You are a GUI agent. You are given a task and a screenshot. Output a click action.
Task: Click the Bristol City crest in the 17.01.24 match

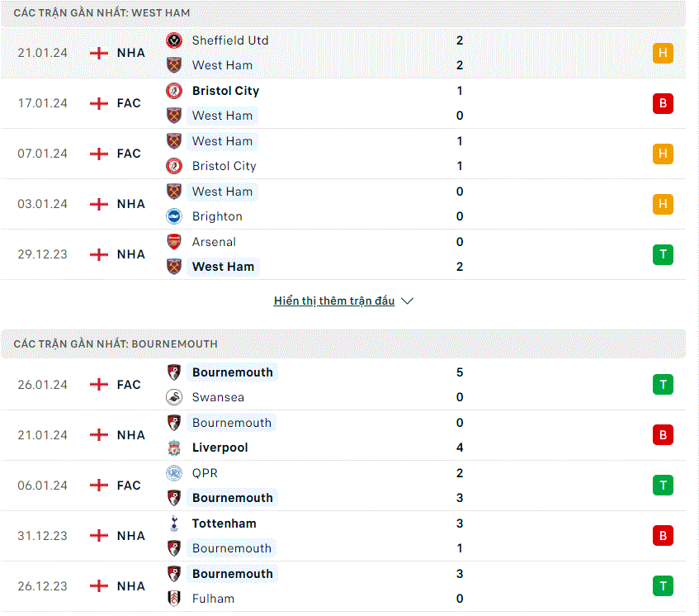(174, 91)
